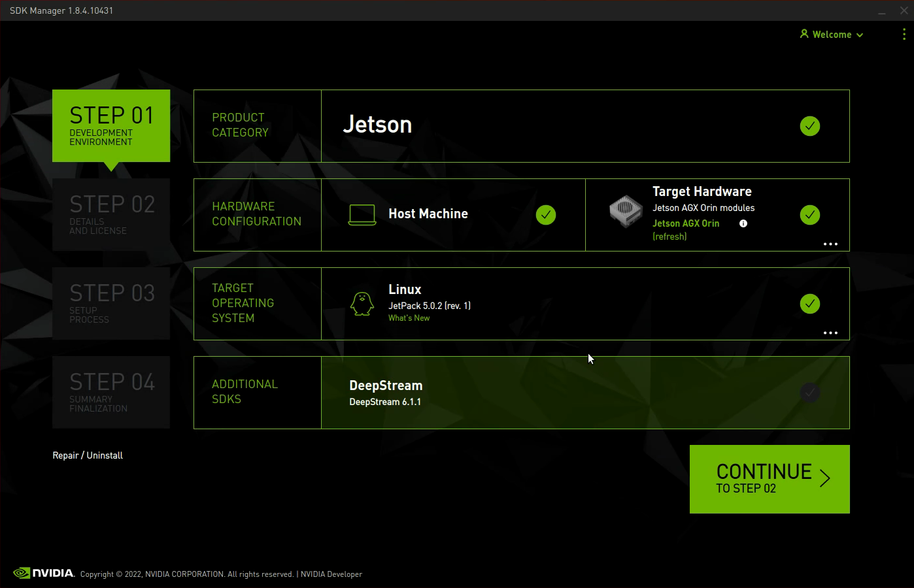
Task: Toggle the Linux JetPack checkmark
Action: (810, 304)
